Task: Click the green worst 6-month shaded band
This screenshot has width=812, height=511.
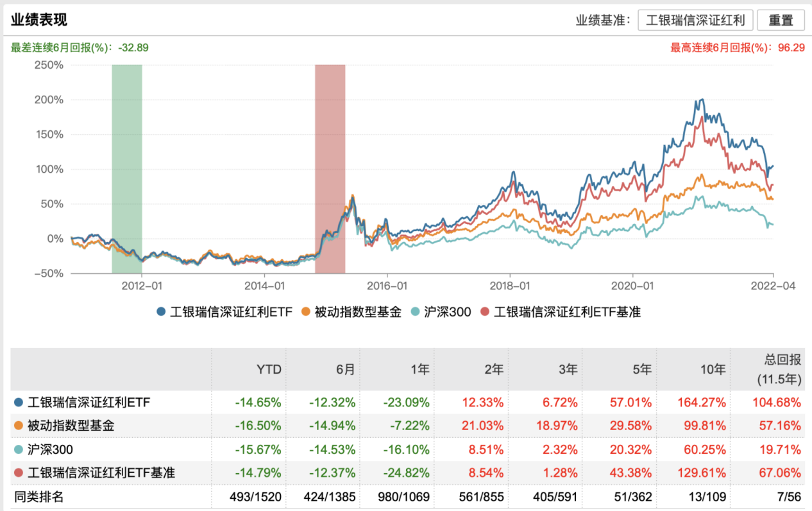Action: pyautogui.click(x=127, y=169)
